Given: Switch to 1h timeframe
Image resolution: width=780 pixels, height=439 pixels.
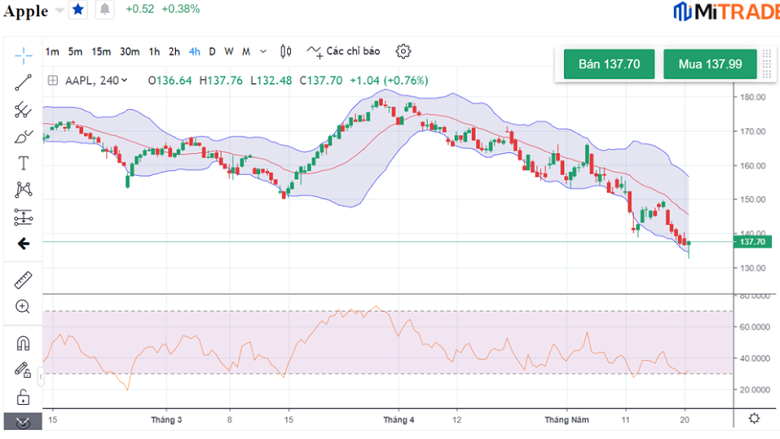Looking at the screenshot, I should [x=154, y=52].
